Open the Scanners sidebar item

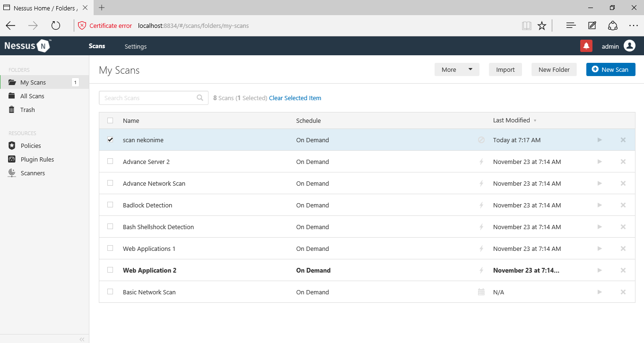pyautogui.click(x=33, y=173)
